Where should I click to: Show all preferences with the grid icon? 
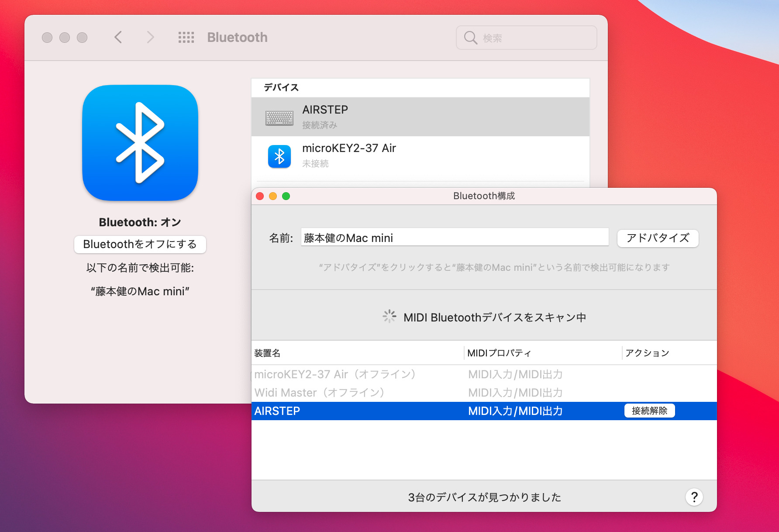(186, 37)
